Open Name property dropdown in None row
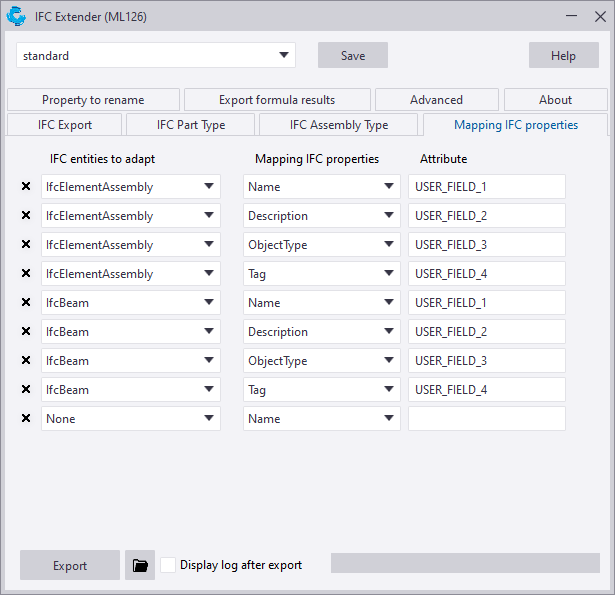The height and width of the screenshot is (595, 615). tap(322, 419)
